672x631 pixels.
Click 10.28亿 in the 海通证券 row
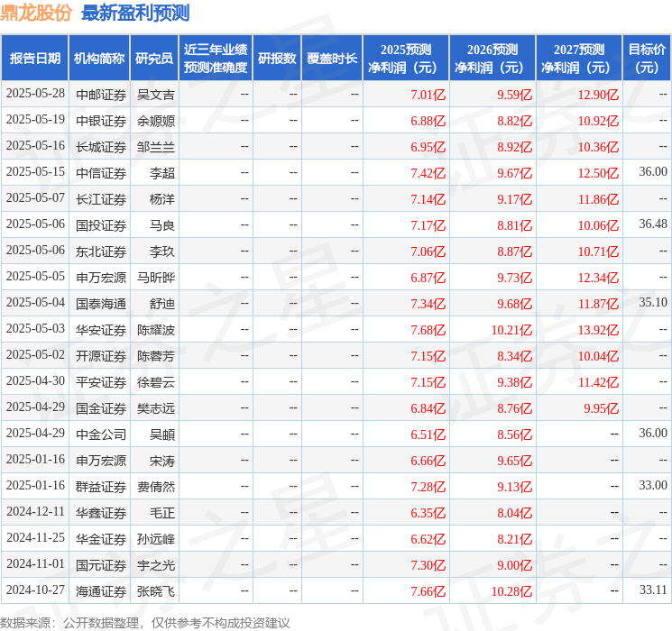tap(511, 591)
